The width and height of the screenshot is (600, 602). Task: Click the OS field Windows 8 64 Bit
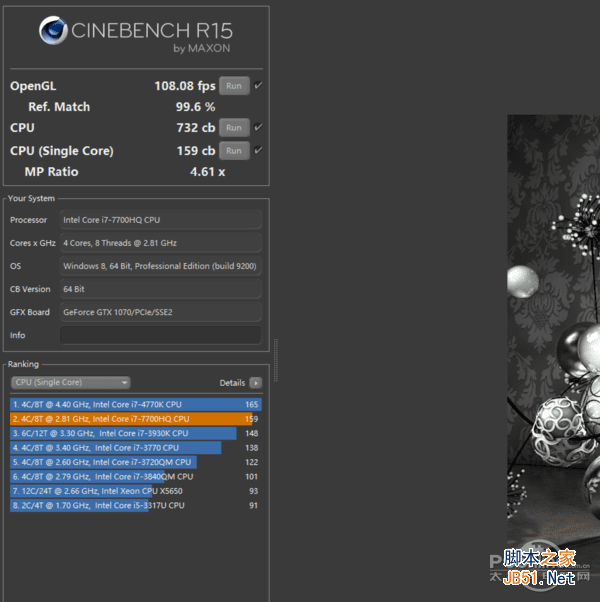pyautogui.click(x=160, y=266)
